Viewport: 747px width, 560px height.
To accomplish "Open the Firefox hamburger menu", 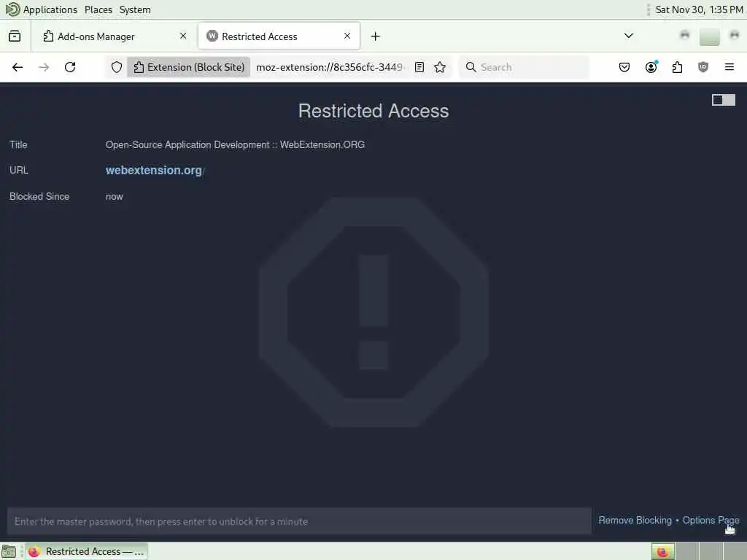I will coord(729,67).
